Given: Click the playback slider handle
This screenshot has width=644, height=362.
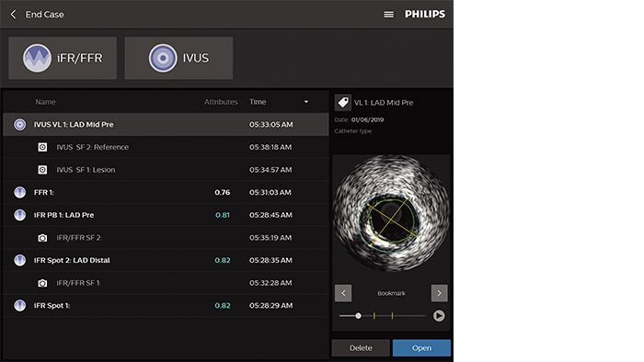Looking at the screenshot, I should (x=358, y=316).
